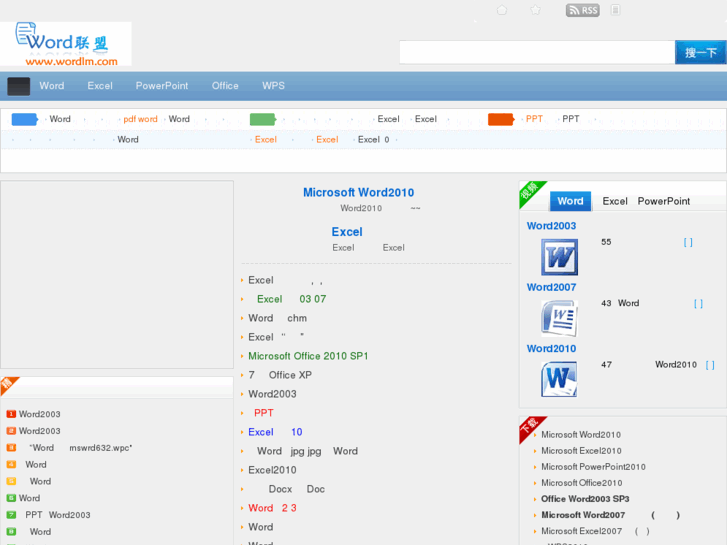The image size is (727, 545).
Task: Click the Word2010 heading in video panel
Action: (551, 348)
